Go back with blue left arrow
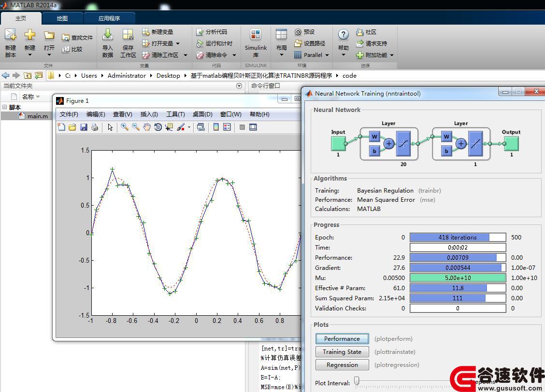The height and width of the screenshot is (392, 545). tap(6, 75)
